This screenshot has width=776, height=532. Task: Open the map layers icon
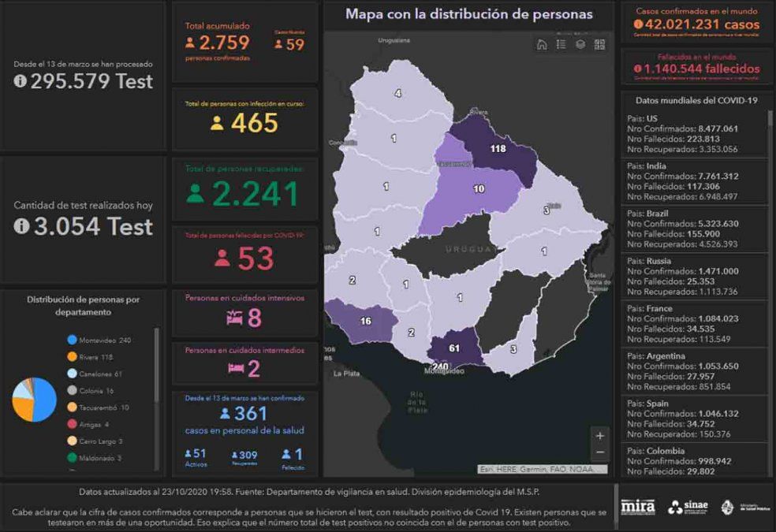click(x=580, y=45)
